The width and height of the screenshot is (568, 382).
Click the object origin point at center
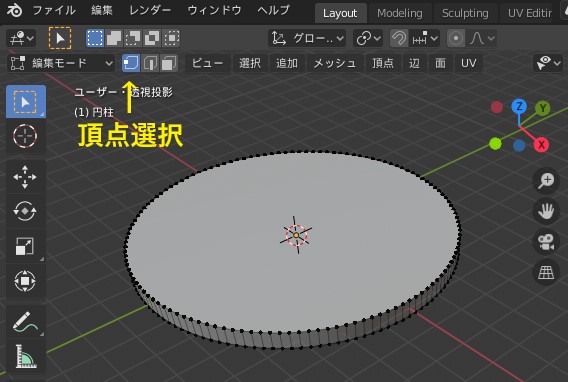click(296, 235)
